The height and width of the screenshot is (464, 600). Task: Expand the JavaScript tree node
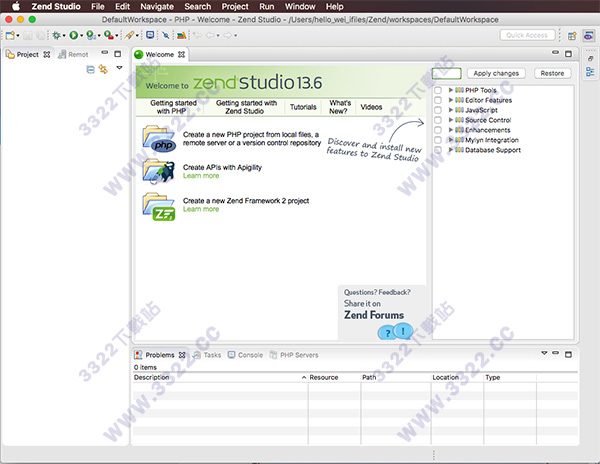(x=450, y=110)
